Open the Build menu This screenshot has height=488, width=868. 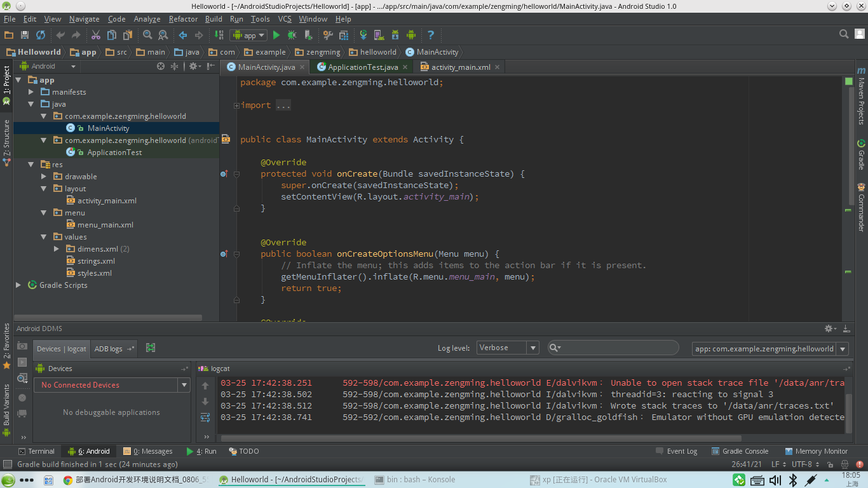pos(214,19)
